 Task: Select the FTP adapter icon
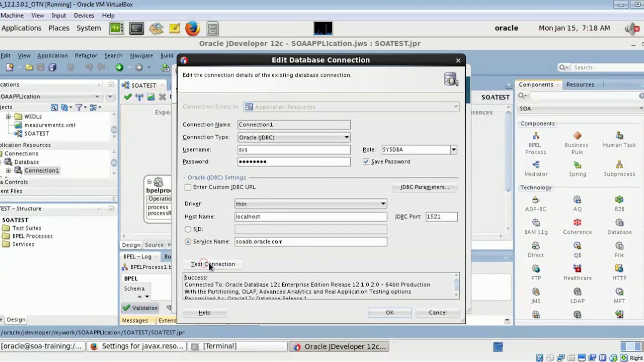click(x=535, y=269)
